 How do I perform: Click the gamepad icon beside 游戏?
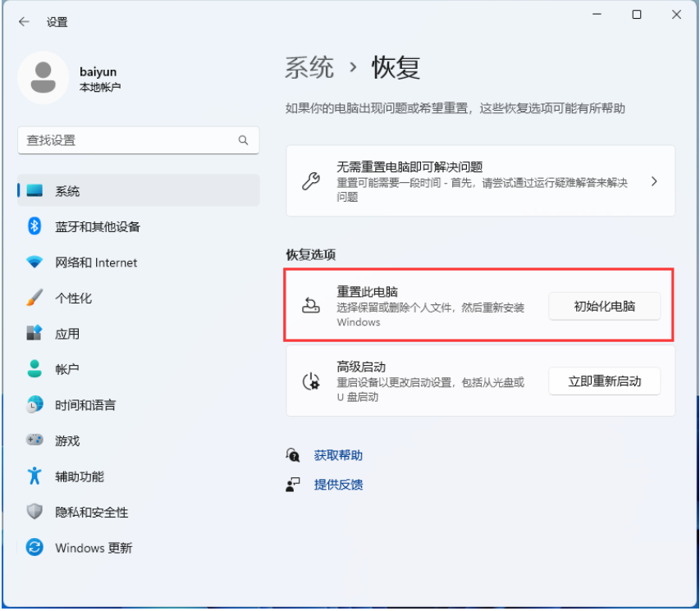coord(34,440)
